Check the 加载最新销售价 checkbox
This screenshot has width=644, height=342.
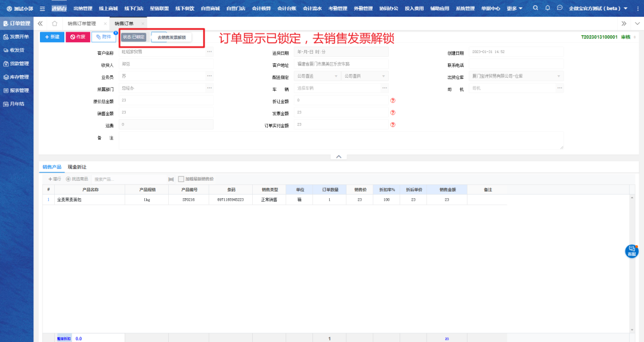181,179
